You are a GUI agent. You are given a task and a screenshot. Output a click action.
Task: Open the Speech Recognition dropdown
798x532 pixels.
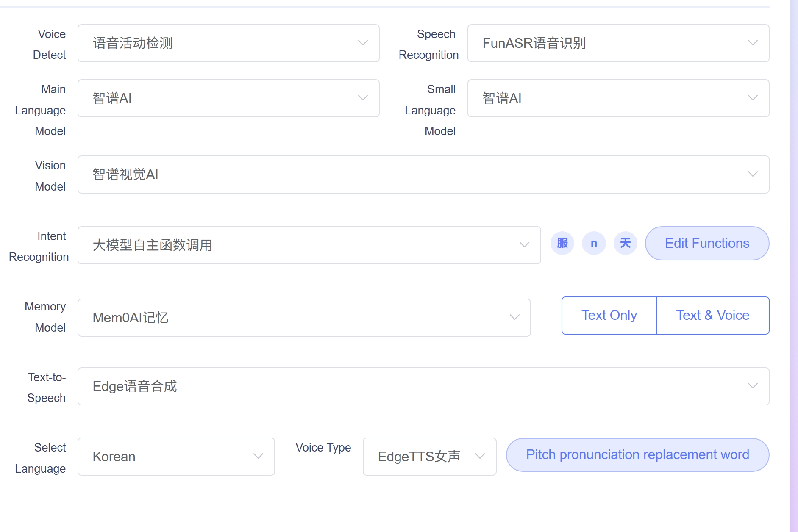[x=618, y=43]
